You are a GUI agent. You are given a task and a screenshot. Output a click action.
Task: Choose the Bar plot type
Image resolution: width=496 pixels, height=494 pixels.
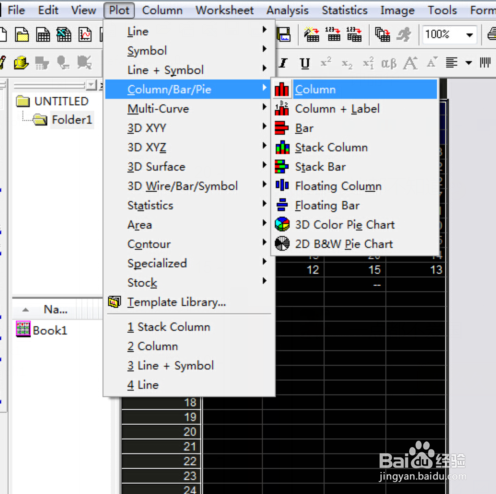tap(355, 128)
